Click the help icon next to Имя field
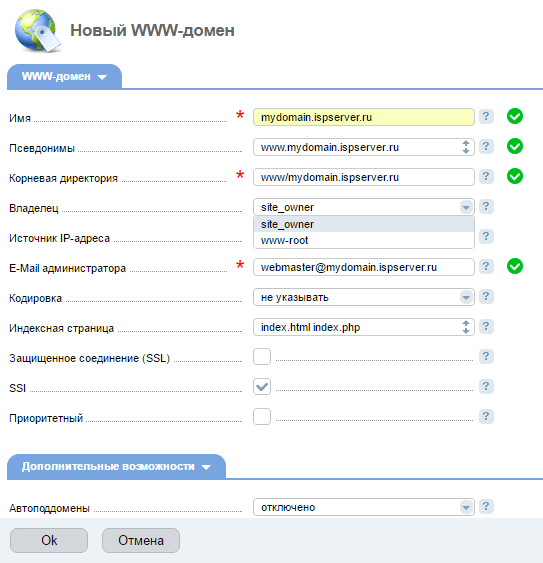543x563 pixels. point(486,117)
